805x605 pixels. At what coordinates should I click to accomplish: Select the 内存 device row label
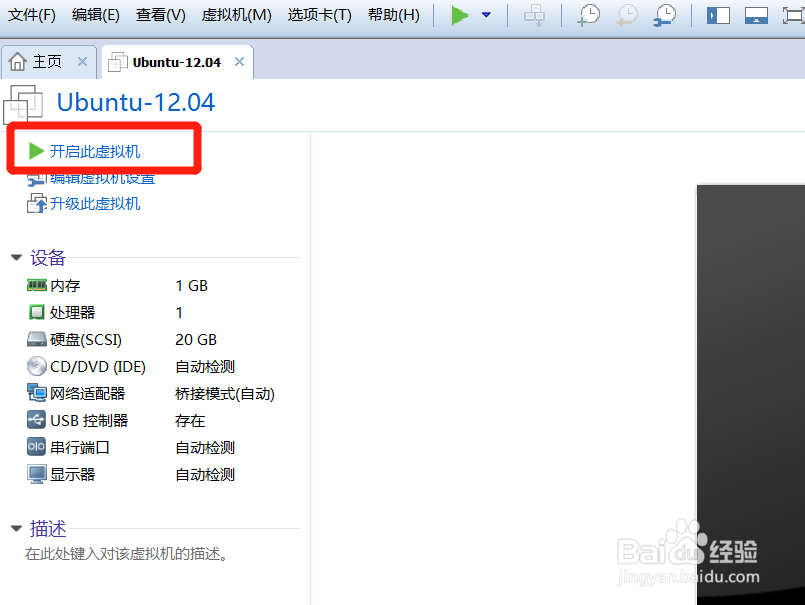[x=65, y=286]
